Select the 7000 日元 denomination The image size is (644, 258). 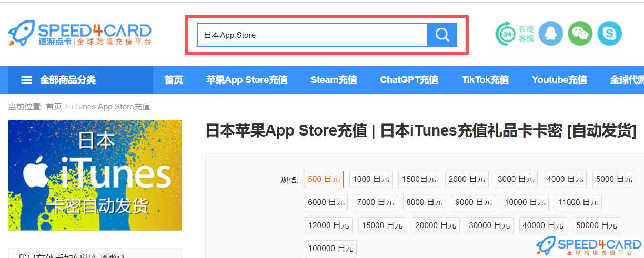[375, 202]
